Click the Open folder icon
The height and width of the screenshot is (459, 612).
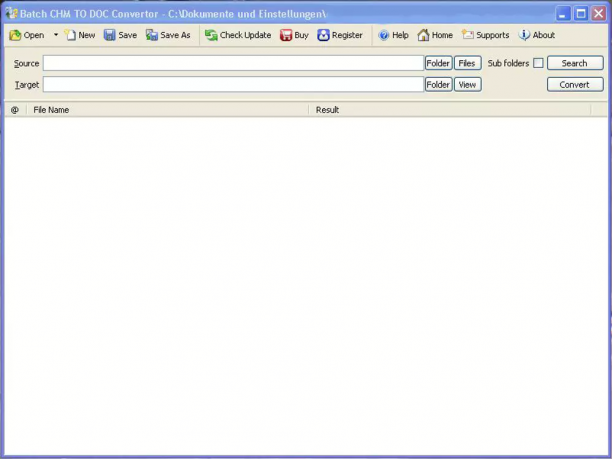[15, 35]
